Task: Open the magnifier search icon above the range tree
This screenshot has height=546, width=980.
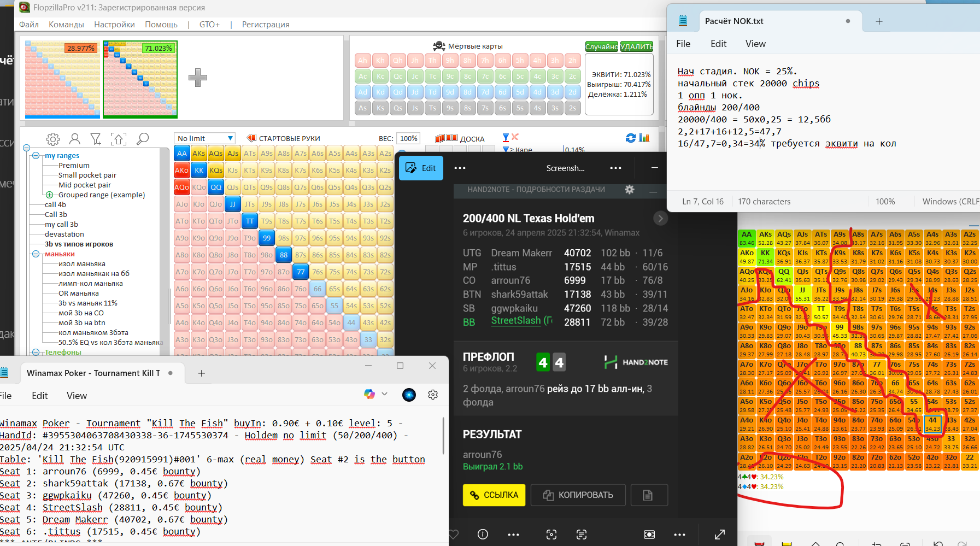Action: pyautogui.click(x=143, y=139)
